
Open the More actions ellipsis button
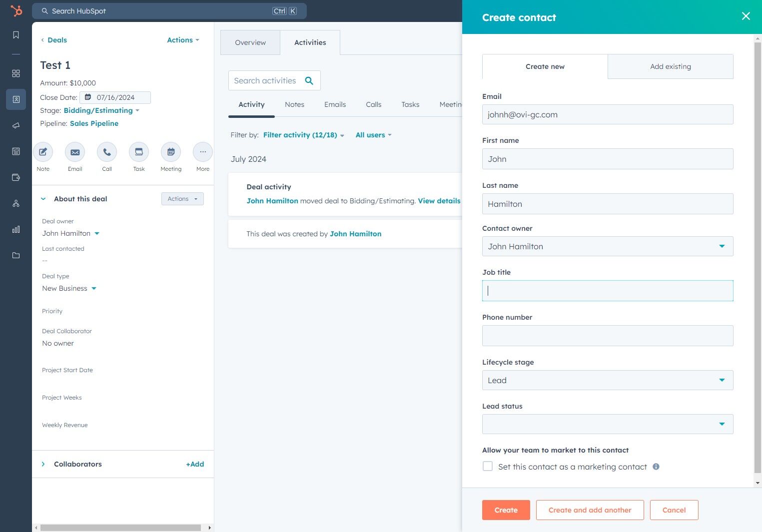(x=203, y=152)
